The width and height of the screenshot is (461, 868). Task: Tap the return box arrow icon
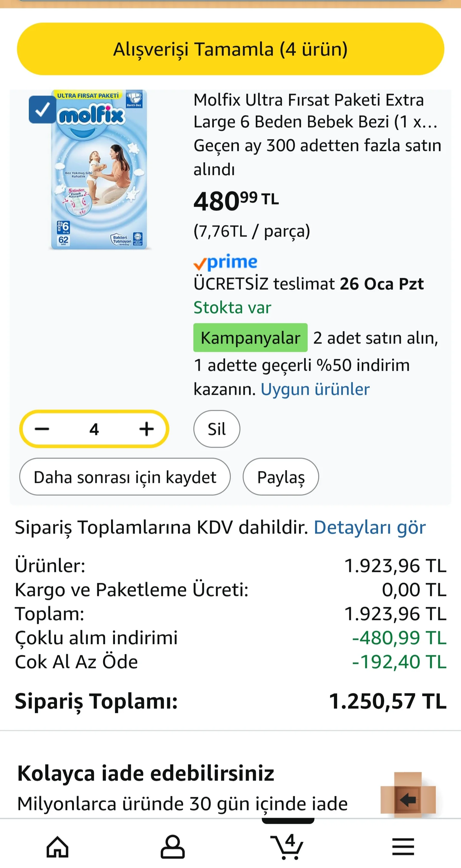[x=408, y=799]
